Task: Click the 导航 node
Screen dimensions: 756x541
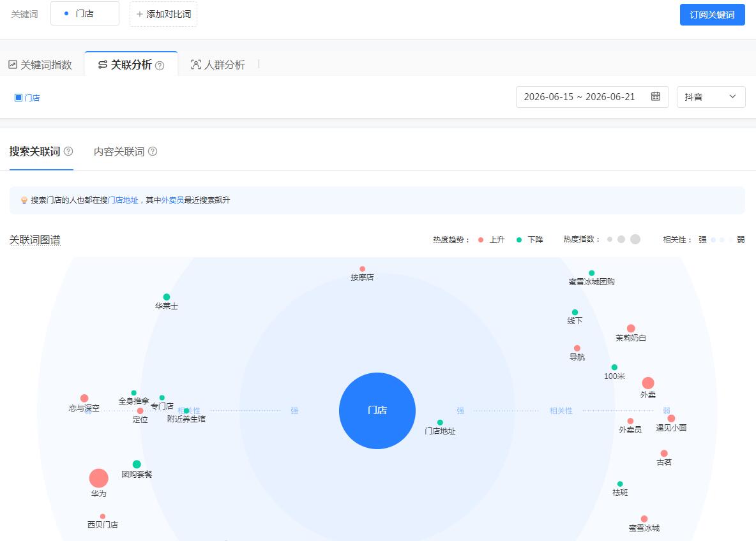Action: [x=577, y=348]
